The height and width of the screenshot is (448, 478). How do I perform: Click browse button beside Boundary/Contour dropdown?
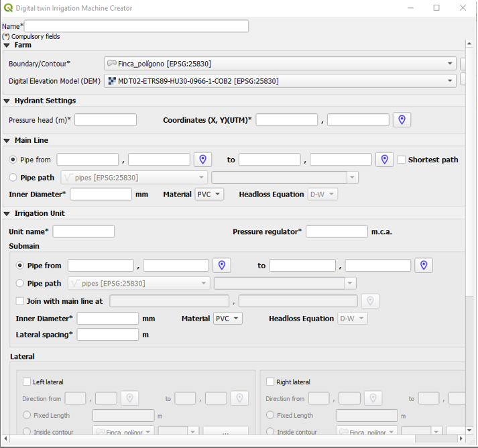[x=463, y=64]
